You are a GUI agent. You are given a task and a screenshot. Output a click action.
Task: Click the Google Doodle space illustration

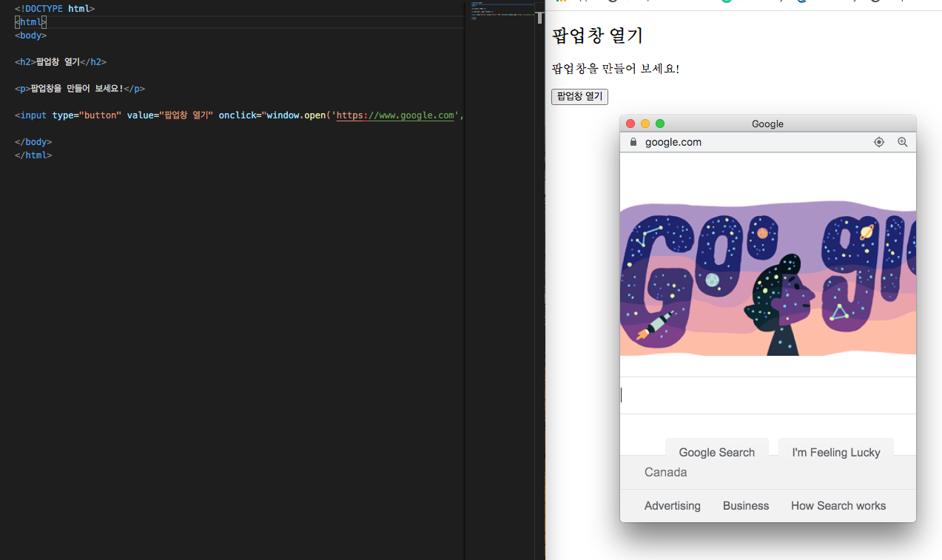(768, 279)
